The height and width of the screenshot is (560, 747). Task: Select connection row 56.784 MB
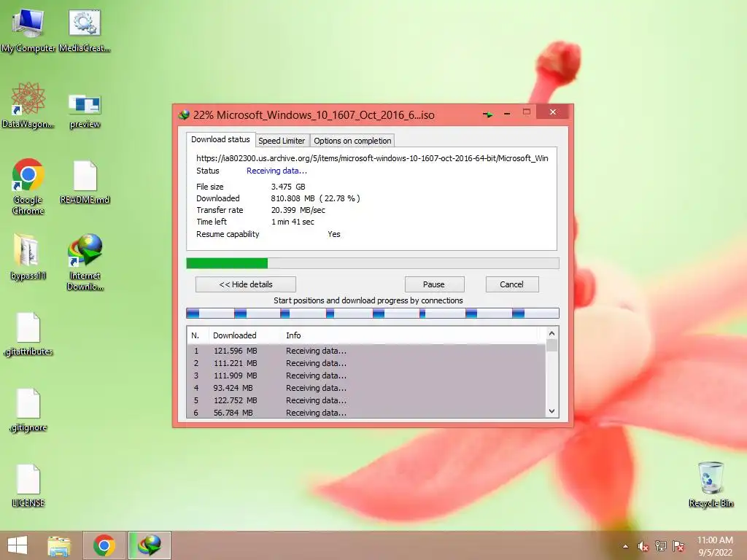pyautogui.click(x=366, y=413)
